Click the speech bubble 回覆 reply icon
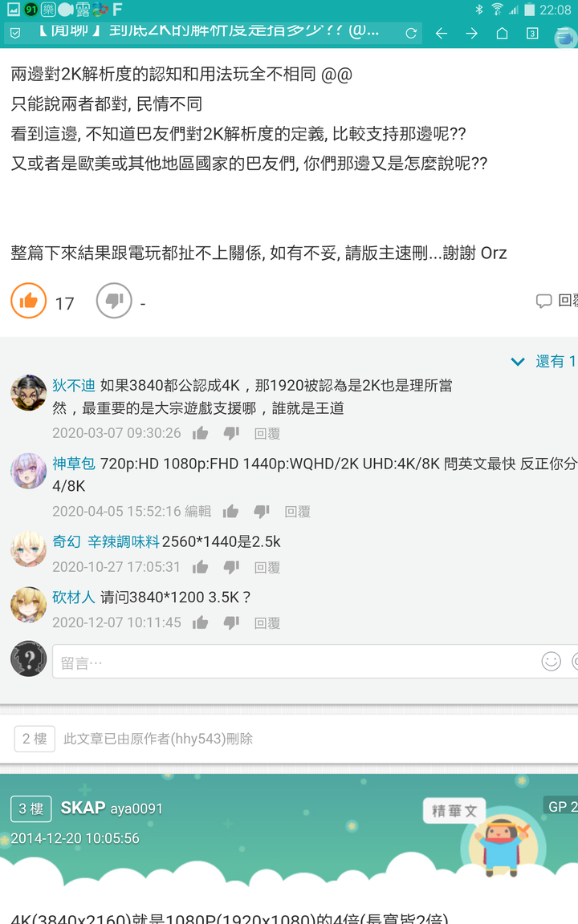 [556, 301]
